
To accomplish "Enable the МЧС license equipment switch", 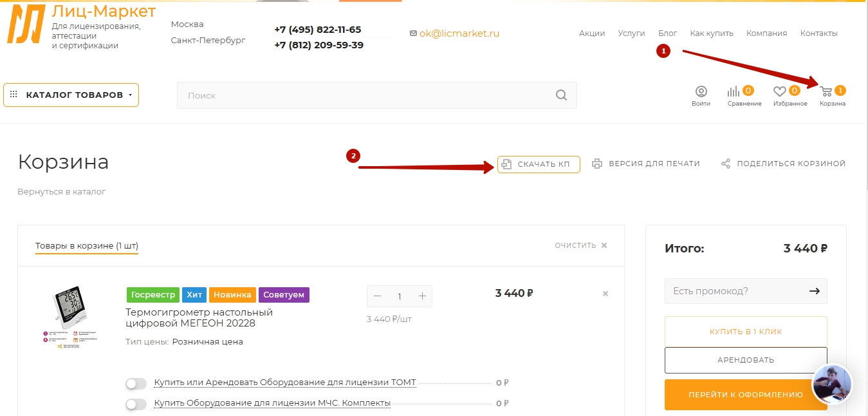I will tap(136, 404).
